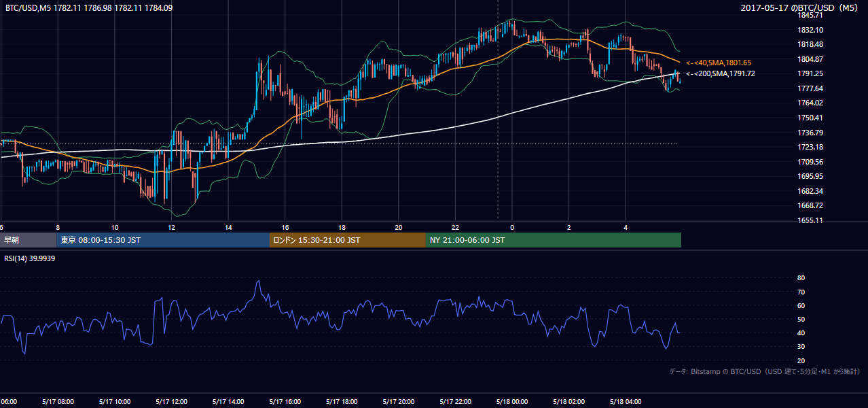Click the 5/17 18:00 date axis label

coord(342,402)
